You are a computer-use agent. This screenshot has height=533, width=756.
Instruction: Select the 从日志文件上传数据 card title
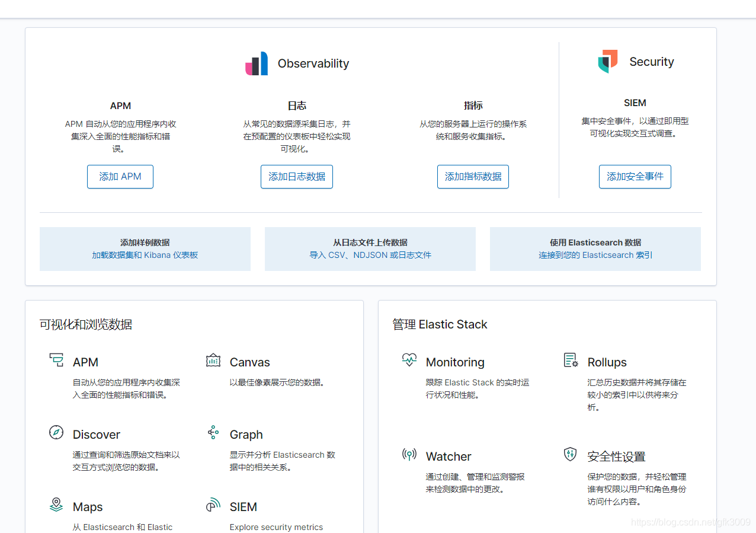pos(370,242)
